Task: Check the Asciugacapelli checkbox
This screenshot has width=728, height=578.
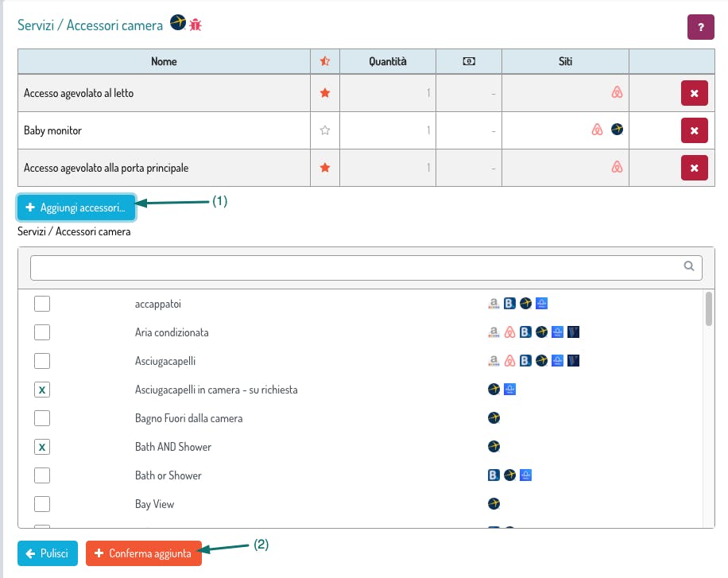Action: [x=42, y=361]
